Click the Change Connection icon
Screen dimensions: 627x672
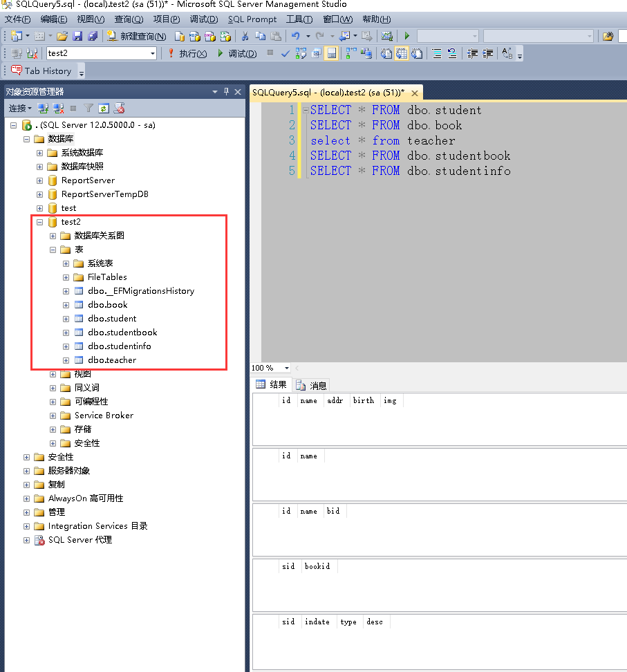[x=32, y=53]
